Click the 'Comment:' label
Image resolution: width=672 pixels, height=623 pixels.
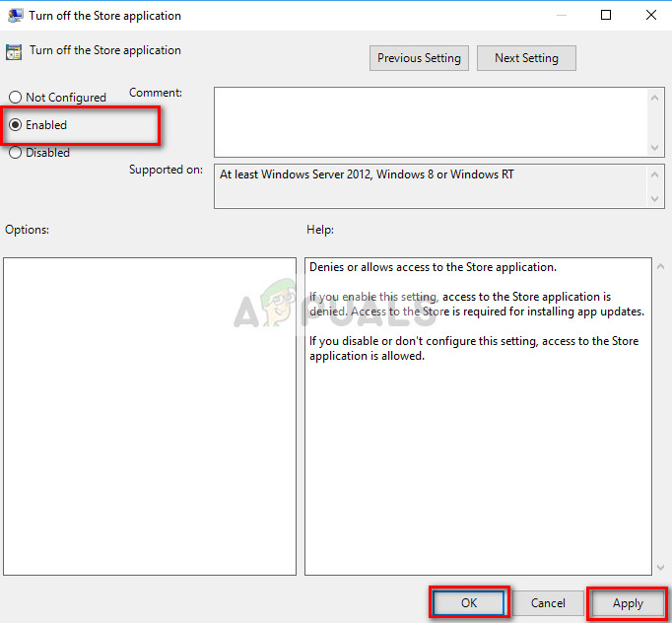click(x=155, y=93)
